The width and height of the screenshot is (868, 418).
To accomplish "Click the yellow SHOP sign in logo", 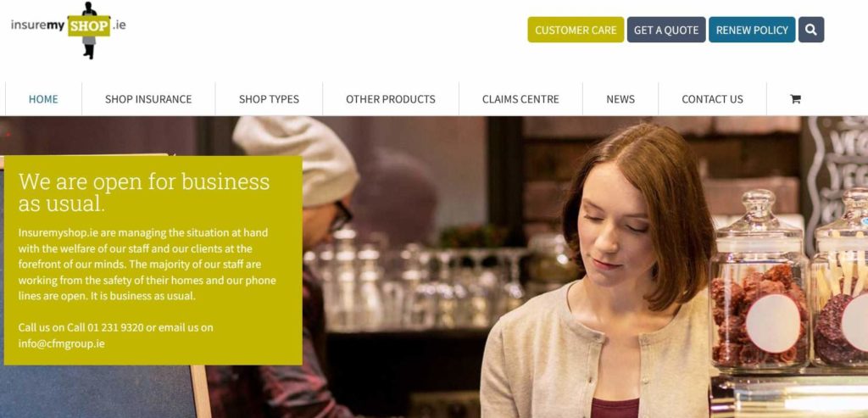I will (x=88, y=26).
